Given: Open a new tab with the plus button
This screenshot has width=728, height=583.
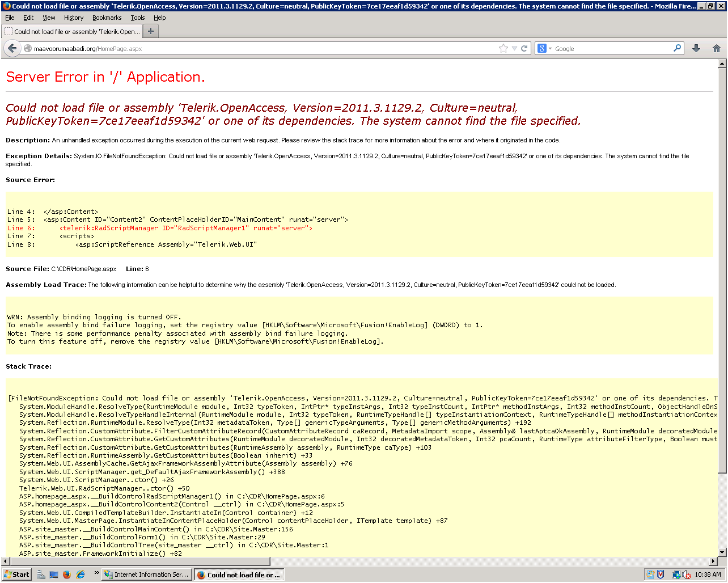Looking at the screenshot, I should [151, 31].
